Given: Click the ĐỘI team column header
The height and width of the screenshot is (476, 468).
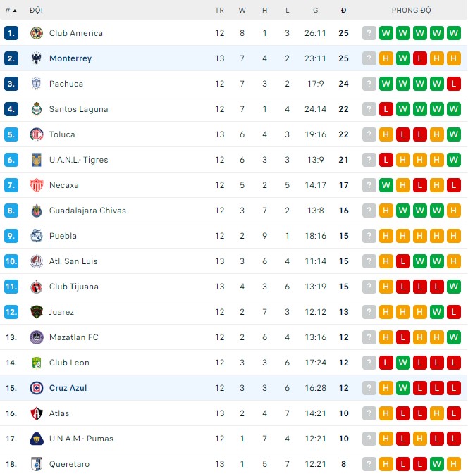Looking at the screenshot, I should point(36,11).
